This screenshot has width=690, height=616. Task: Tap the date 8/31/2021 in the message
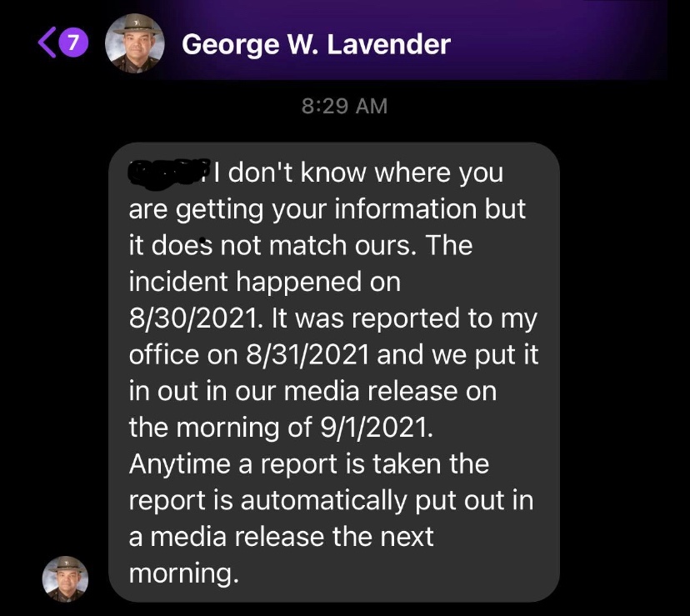[307, 354]
